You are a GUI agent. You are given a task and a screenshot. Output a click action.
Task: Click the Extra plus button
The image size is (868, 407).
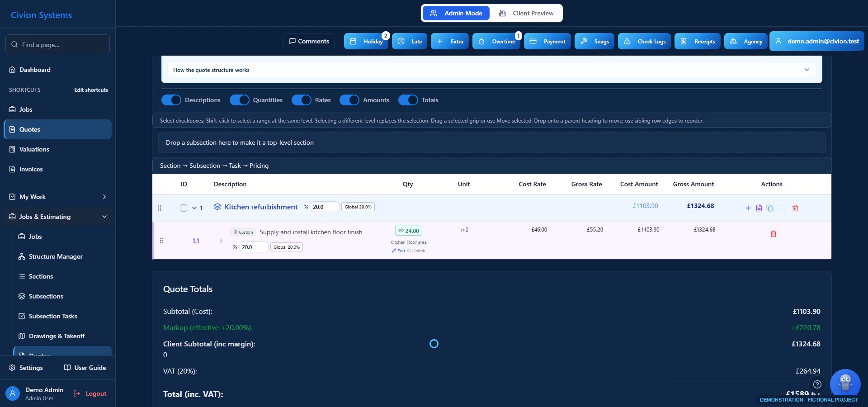(450, 41)
